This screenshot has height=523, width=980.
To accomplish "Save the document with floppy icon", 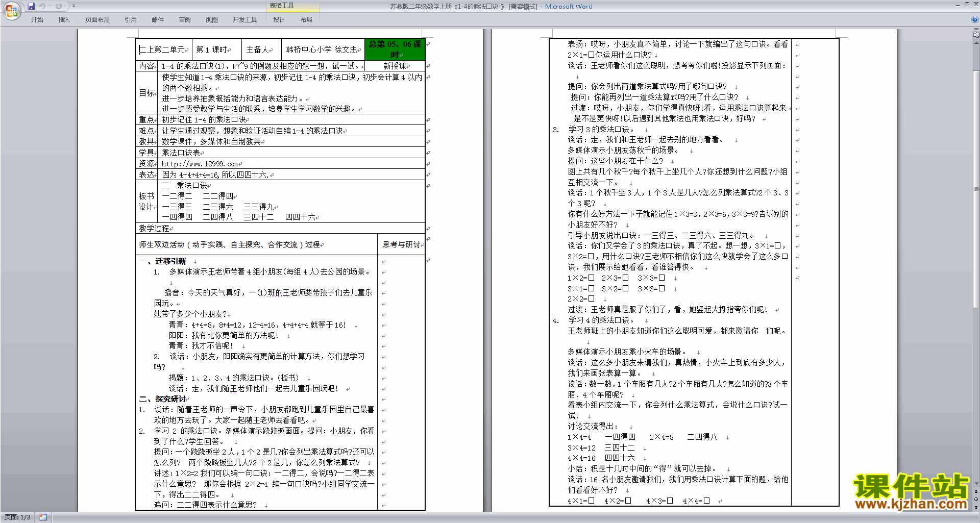I will [x=31, y=6].
